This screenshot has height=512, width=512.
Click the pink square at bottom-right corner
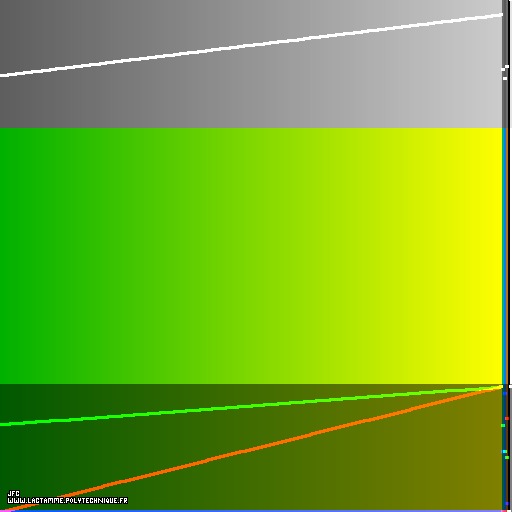pyautogui.click(x=504, y=510)
